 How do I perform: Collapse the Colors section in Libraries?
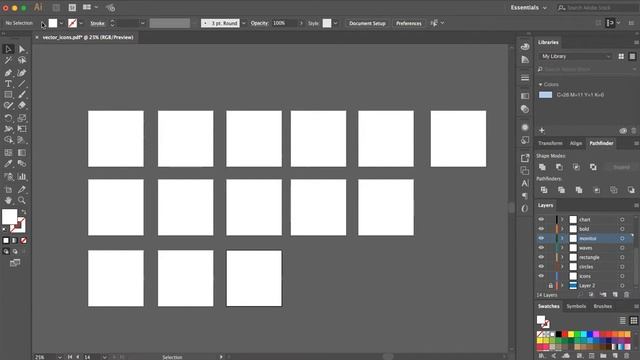pyautogui.click(x=540, y=84)
